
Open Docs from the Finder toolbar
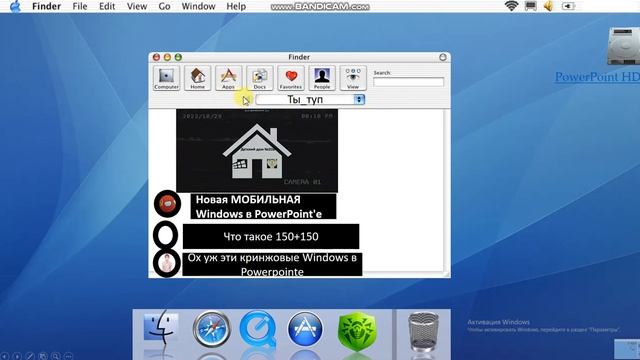click(260, 78)
